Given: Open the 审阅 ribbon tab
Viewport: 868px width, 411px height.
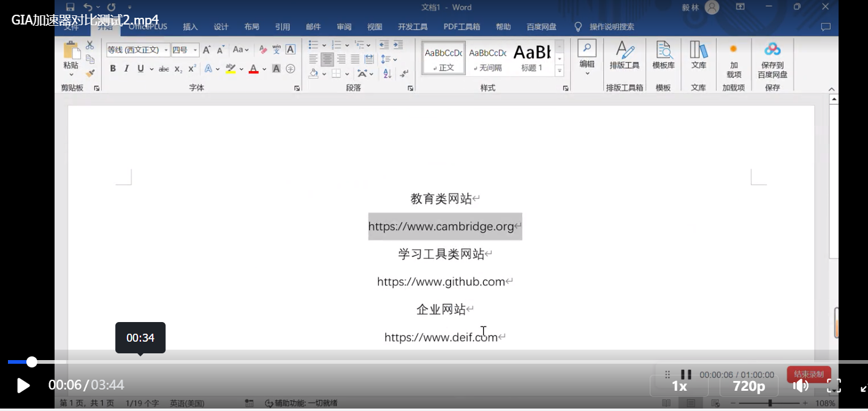Looking at the screenshot, I should click(344, 27).
